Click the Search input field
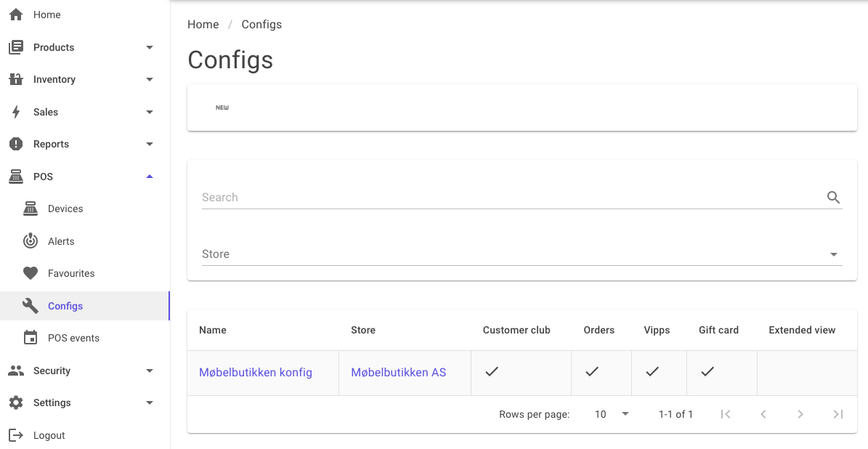 513,197
